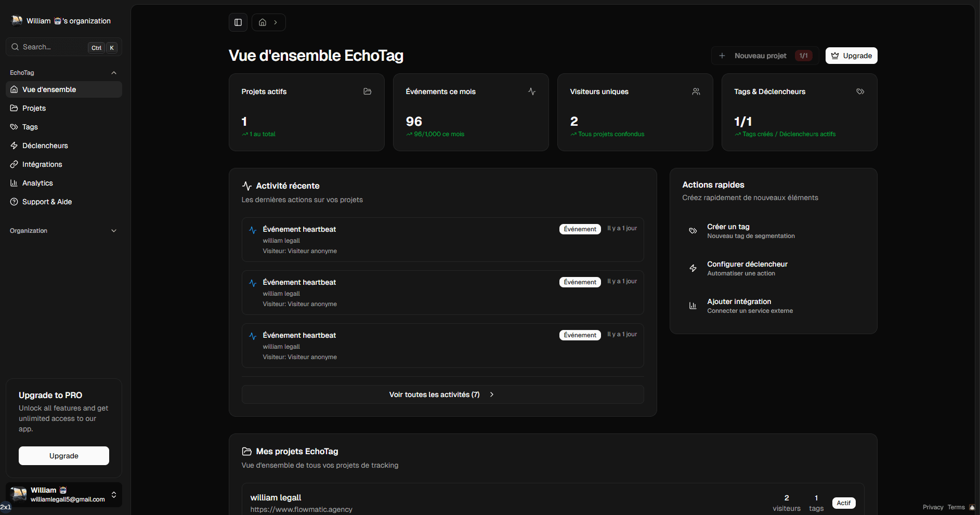
Task: Click the tags icon in Tags & Déclencheurs card
Action: click(860, 91)
